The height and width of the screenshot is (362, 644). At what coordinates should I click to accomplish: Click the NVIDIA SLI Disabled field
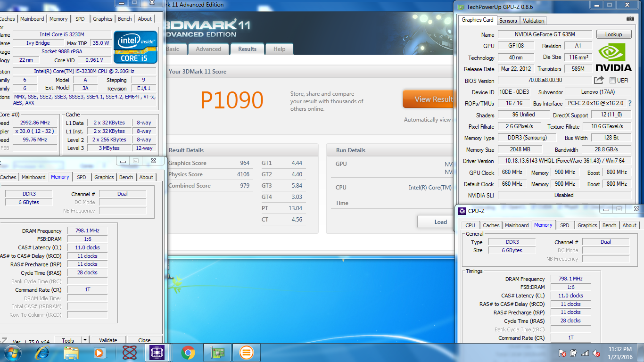(564, 195)
